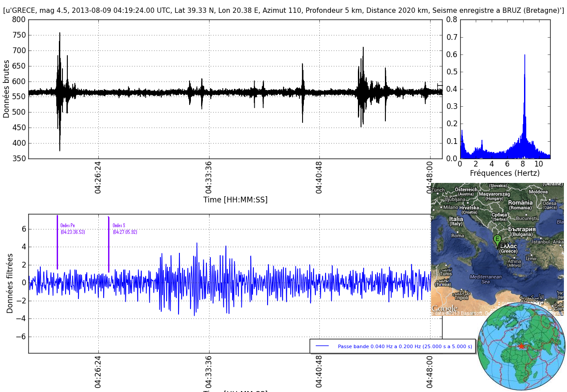Viewport: 567px width, 392px height.
Task: Click the Données filtrées axis label
Action: [x=10, y=283]
